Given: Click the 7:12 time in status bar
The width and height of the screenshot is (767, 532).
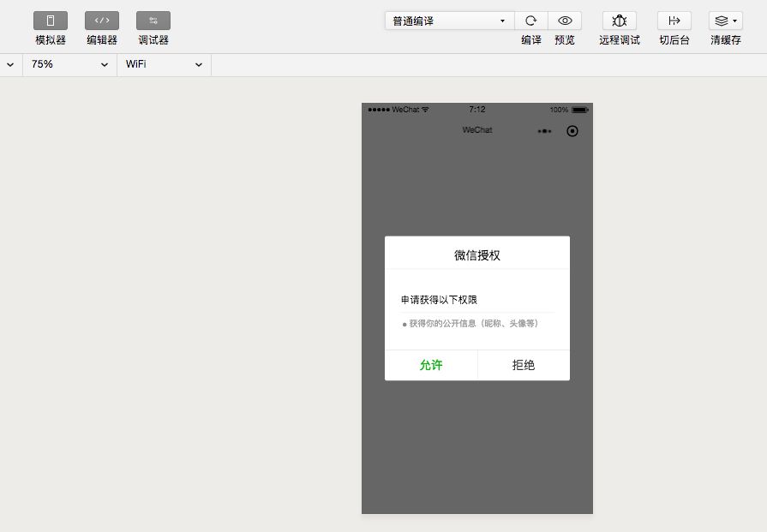Looking at the screenshot, I should coord(477,110).
